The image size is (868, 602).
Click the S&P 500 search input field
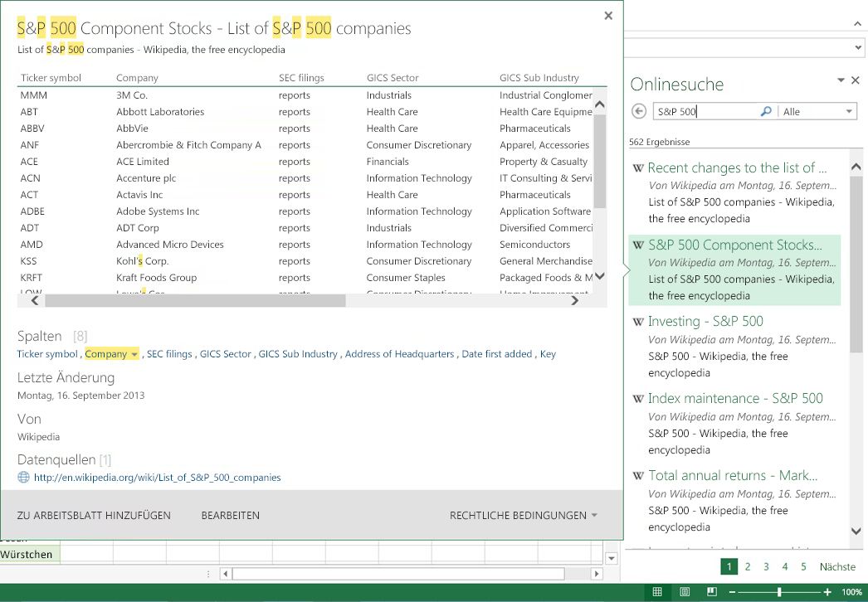coord(706,111)
